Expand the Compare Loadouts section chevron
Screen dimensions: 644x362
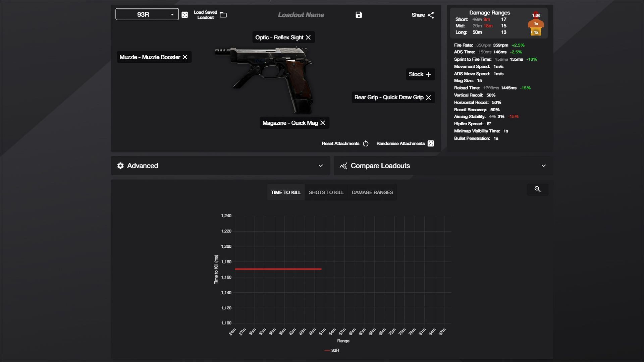pos(543,166)
